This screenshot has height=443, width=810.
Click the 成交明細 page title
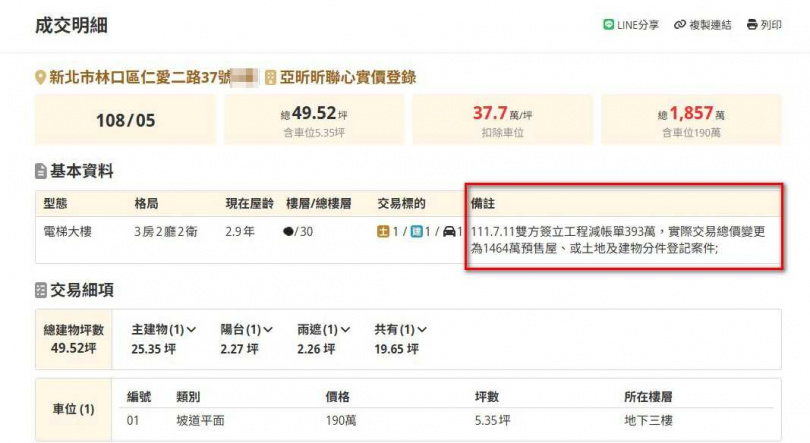[71, 25]
